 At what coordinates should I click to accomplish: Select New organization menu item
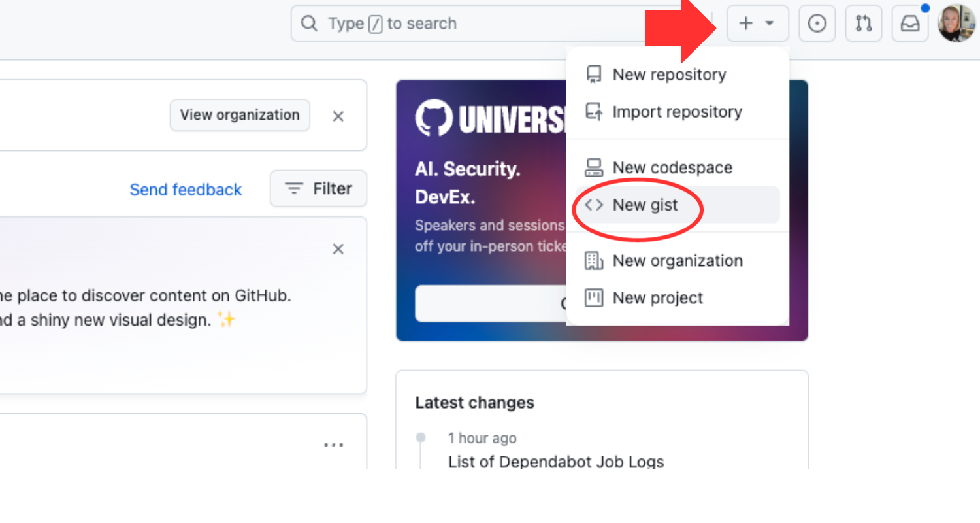click(678, 261)
